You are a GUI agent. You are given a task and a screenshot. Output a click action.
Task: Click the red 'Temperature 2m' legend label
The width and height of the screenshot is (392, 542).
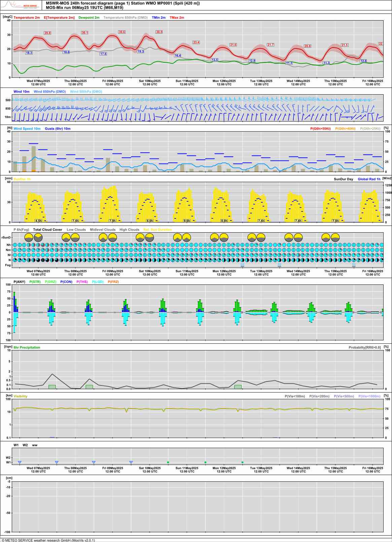point(27,18)
